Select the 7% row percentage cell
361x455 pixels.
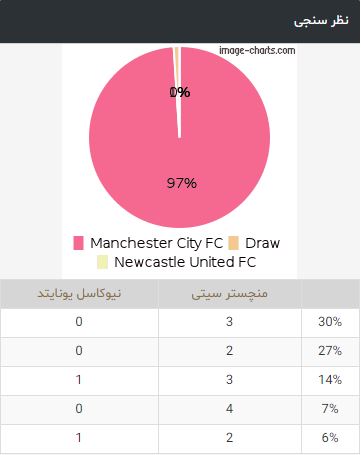[x=330, y=409]
